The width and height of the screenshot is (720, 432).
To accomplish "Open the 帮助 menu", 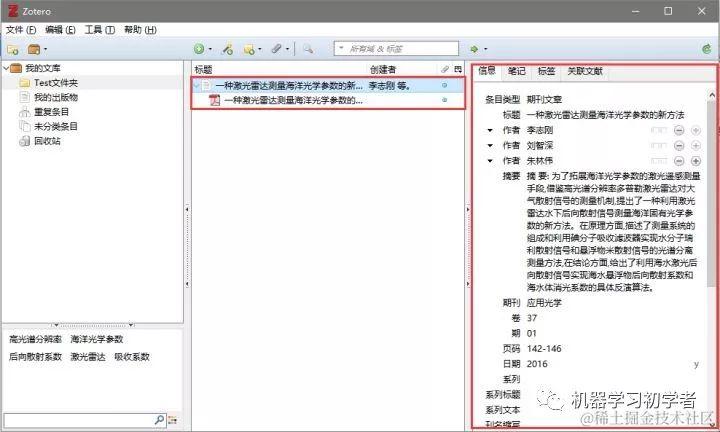I will (x=140, y=30).
